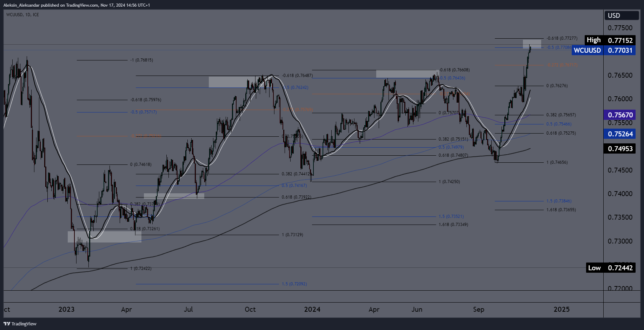Select the 0.382 (0.75657) Fibonacci level label

pos(561,115)
